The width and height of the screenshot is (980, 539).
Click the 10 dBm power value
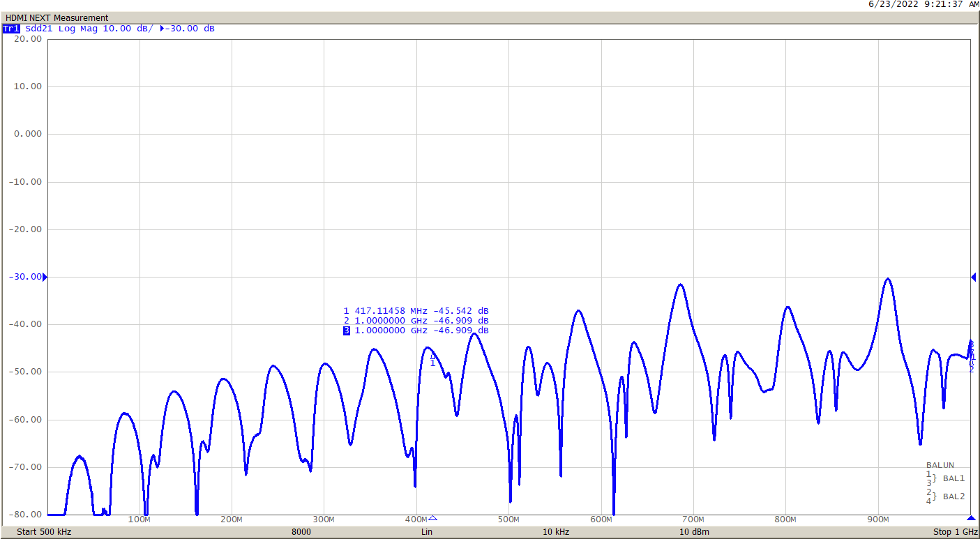[x=695, y=532]
